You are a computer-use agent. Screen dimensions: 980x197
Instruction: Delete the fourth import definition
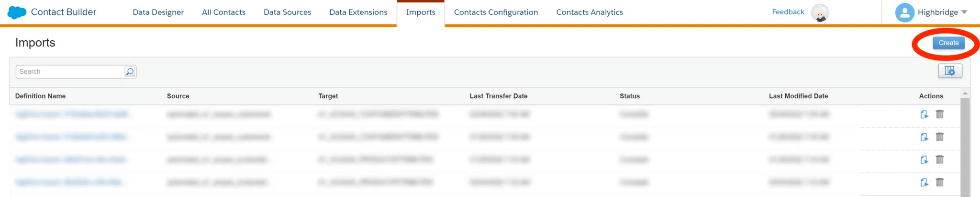click(x=940, y=182)
